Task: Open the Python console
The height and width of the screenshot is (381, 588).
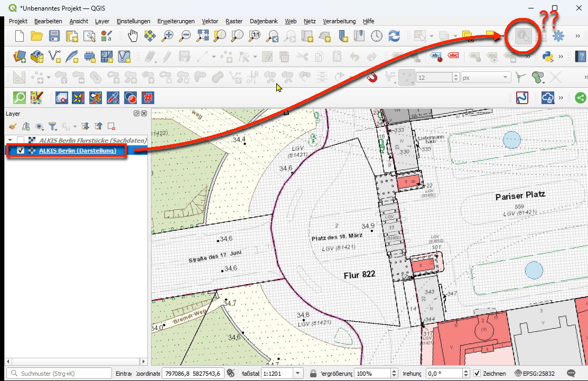Action: point(548,57)
